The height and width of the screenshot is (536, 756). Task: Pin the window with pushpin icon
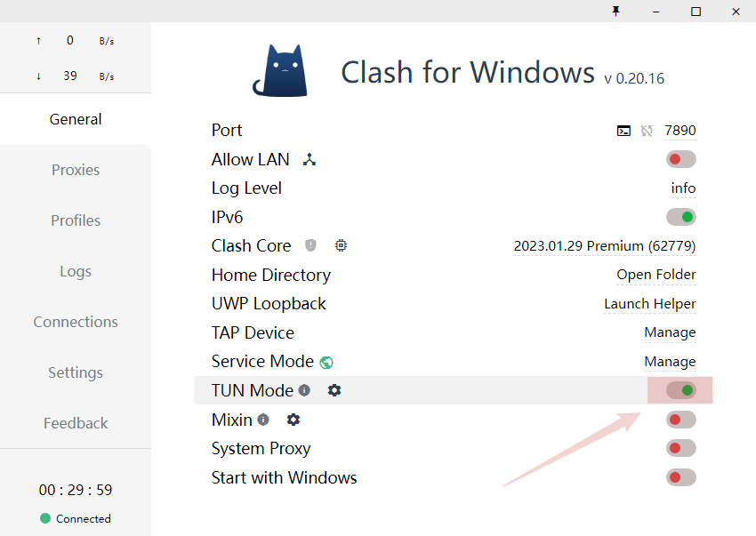point(615,11)
